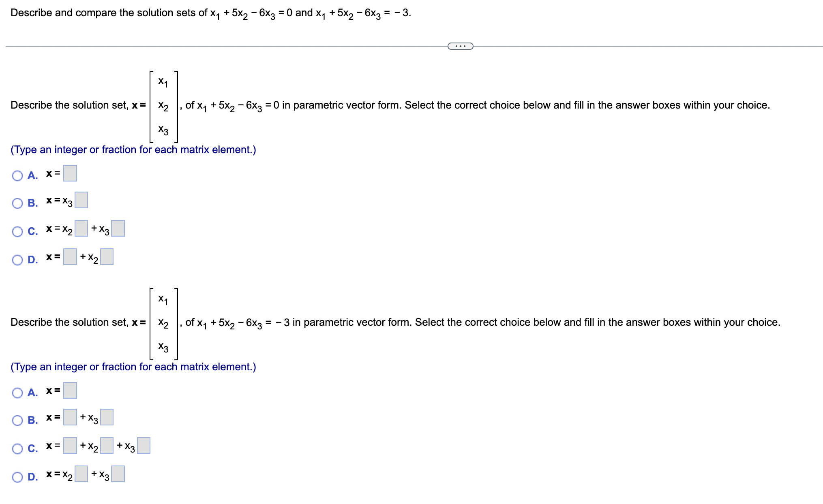This screenshot has height=504, width=823.
Task: Click first answer box in first question choice D
Action: point(69,257)
